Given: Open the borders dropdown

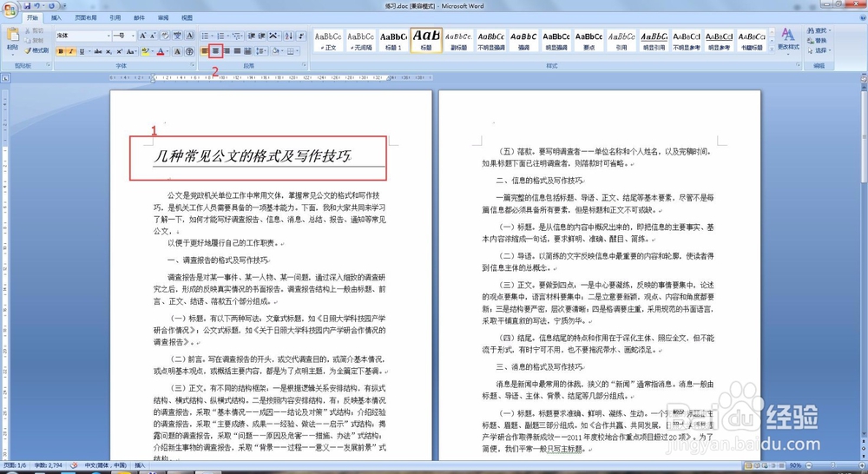Looking at the screenshot, I should point(298,51).
